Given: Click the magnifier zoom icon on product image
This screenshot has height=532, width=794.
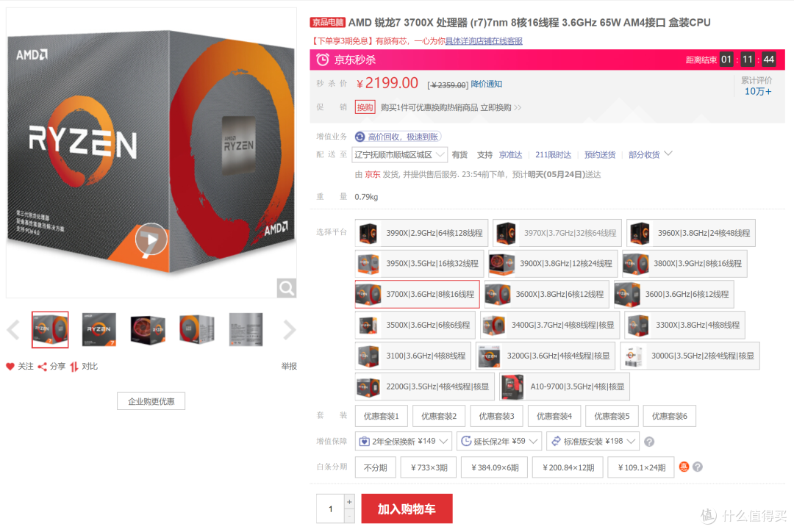Looking at the screenshot, I should click(287, 288).
